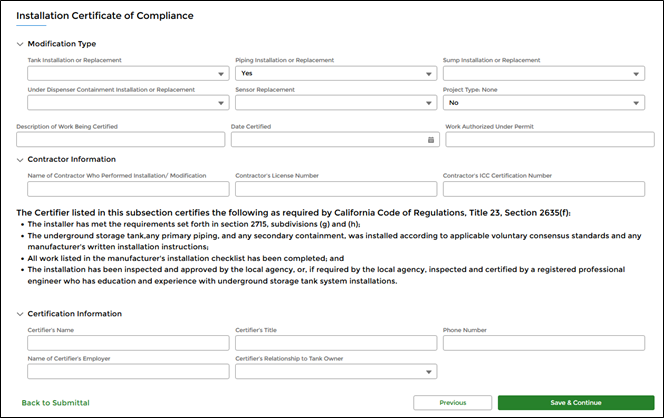This screenshot has height=418, width=664.
Task: Expand Under Dispenser Containment Installation dropdown
Action: (128, 103)
